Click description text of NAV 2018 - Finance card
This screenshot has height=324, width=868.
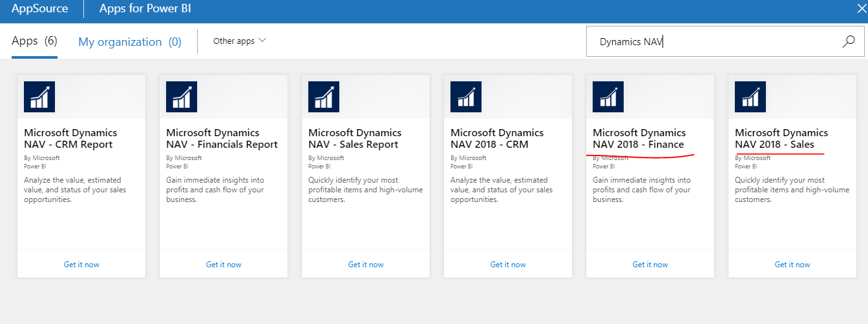click(642, 190)
